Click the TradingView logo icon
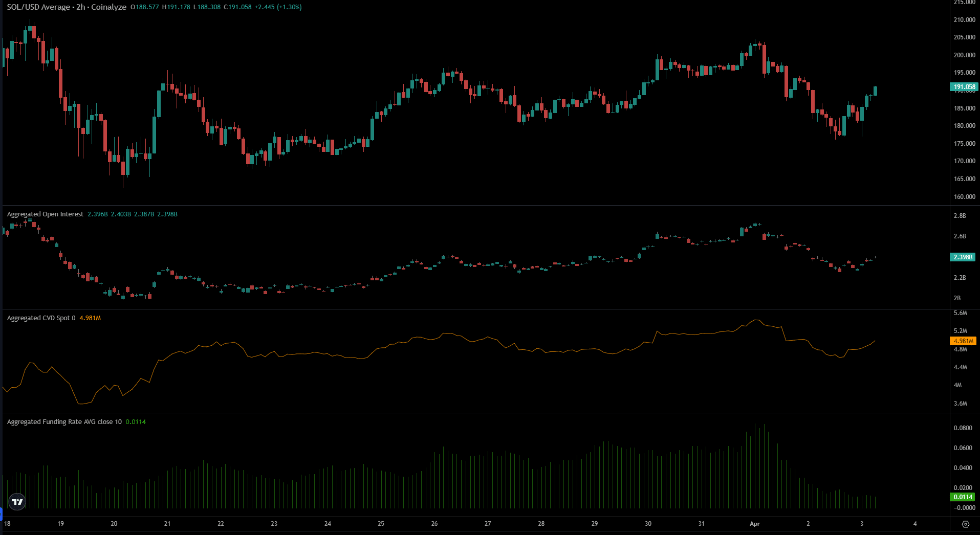 [17, 502]
